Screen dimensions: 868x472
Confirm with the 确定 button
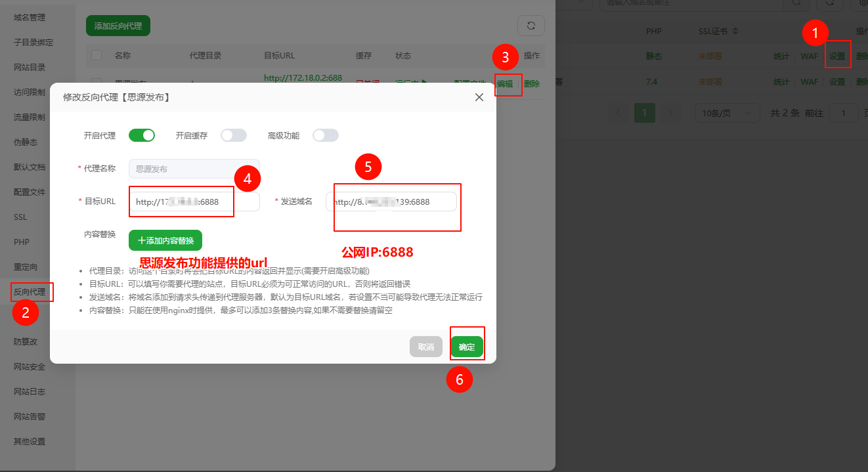click(467, 347)
